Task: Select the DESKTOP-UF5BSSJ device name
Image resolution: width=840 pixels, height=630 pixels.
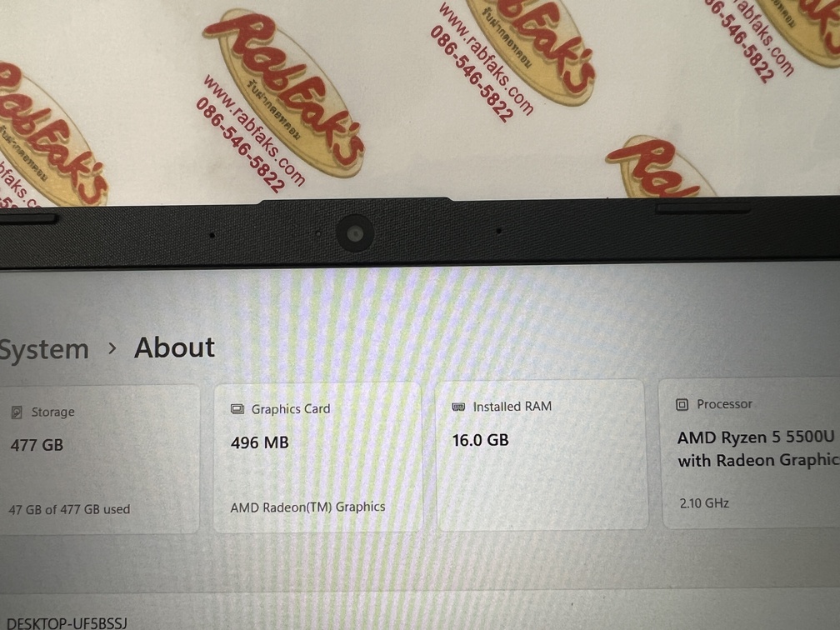Action: pyautogui.click(x=67, y=623)
